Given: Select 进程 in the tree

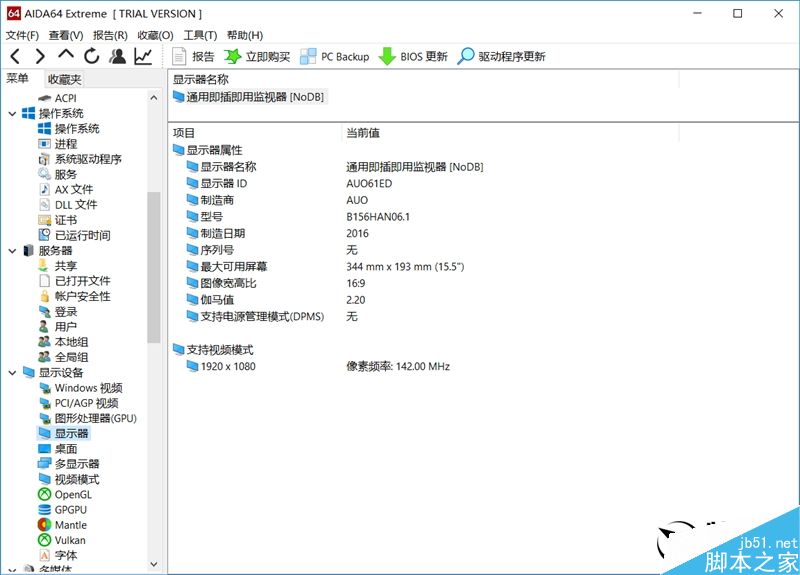Looking at the screenshot, I should pos(58,144).
